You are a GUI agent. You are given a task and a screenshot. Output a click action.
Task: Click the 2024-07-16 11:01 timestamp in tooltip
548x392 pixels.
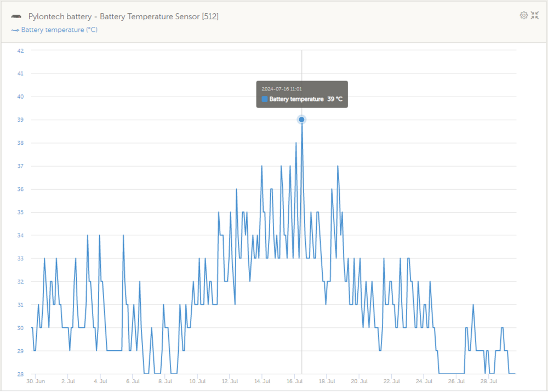click(x=282, y=89)
